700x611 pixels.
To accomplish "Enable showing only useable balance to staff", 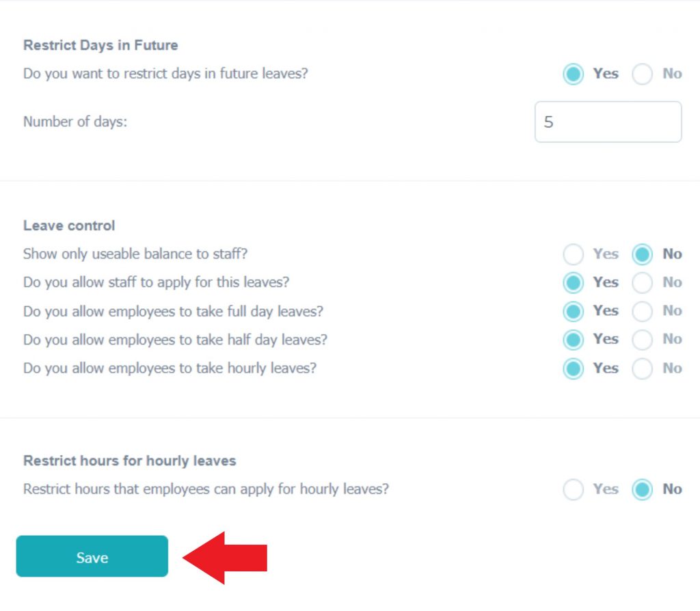I will coord(574,254).
